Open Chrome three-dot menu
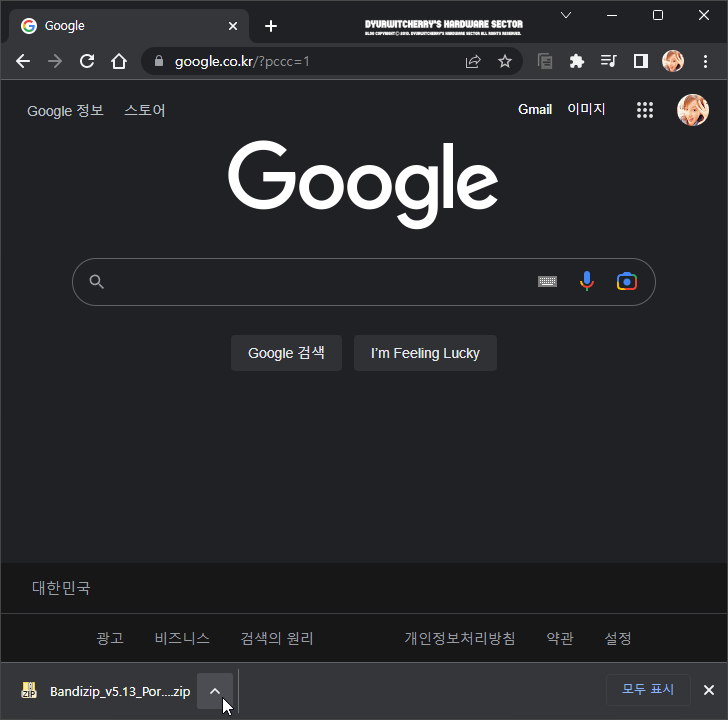 tap(705, 61)
